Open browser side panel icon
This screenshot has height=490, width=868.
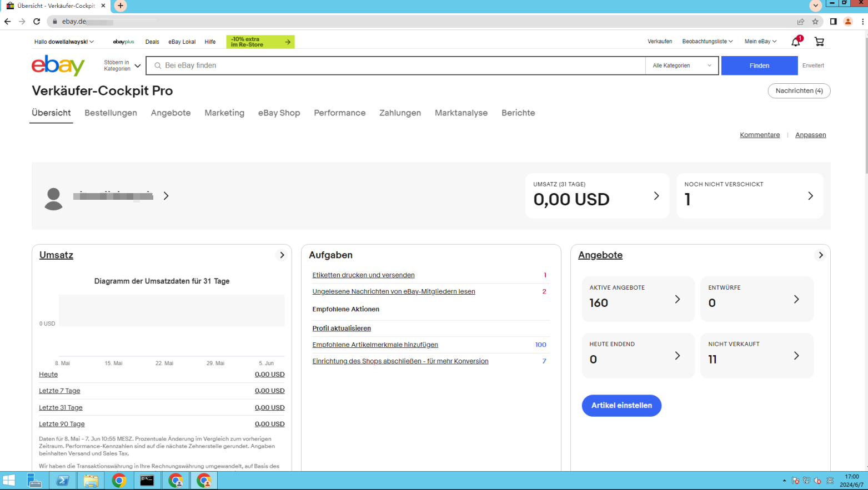click(833, 22)
